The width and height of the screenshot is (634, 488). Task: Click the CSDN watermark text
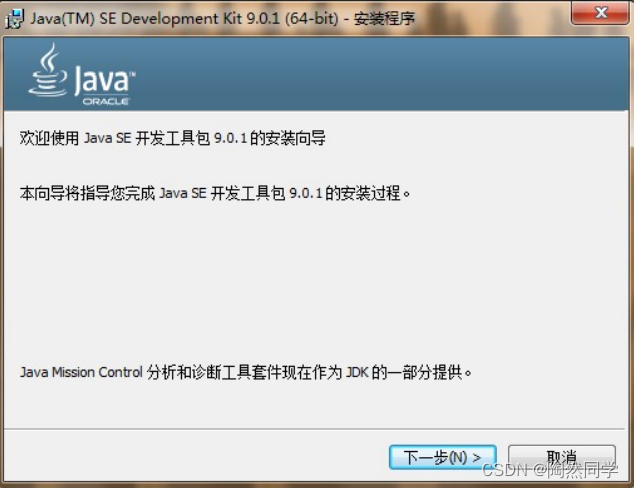(550, 470)
